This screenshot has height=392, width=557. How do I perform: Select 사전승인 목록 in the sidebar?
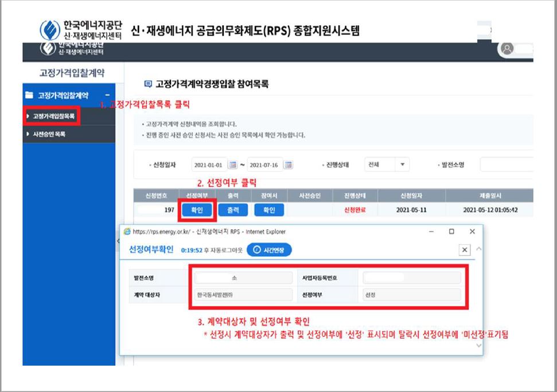(x=49, y=134)
